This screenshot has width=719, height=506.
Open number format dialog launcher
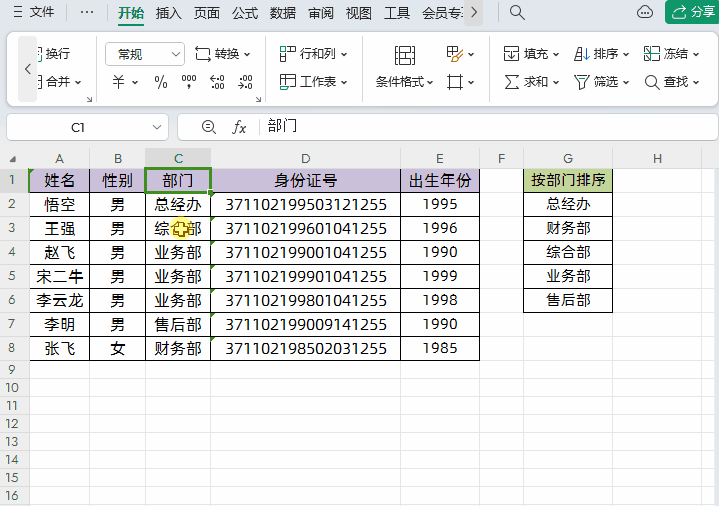click(259, 99)
